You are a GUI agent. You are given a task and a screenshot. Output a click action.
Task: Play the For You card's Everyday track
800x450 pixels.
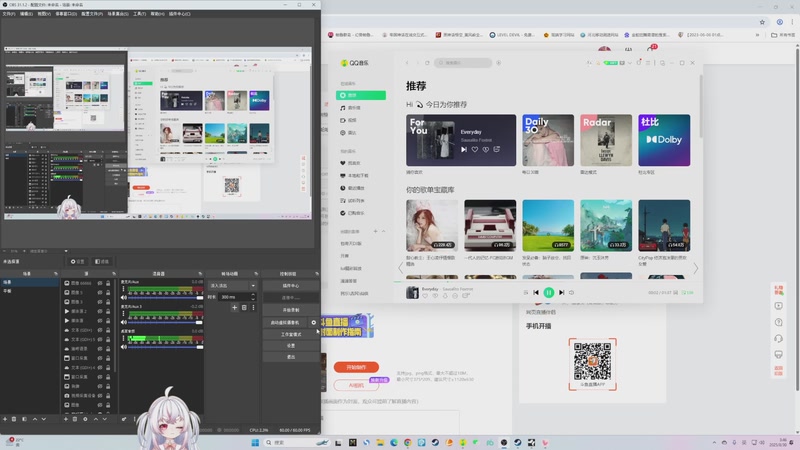(464, 149)
